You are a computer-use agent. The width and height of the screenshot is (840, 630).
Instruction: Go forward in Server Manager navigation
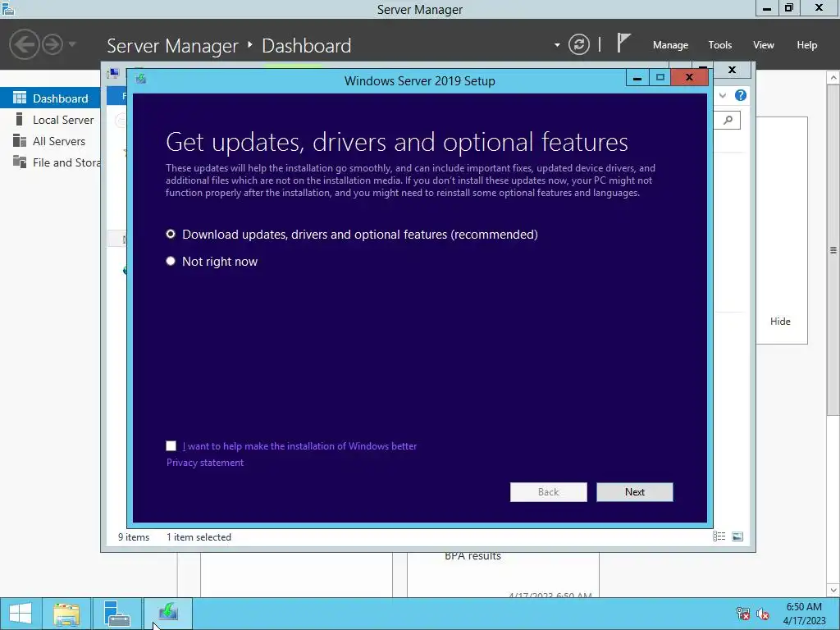point(52,44)
